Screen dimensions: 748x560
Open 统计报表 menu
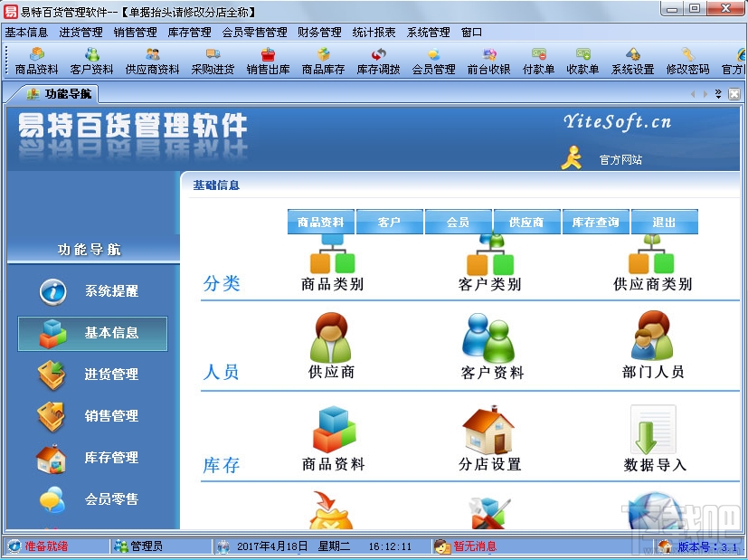point(374,33)
